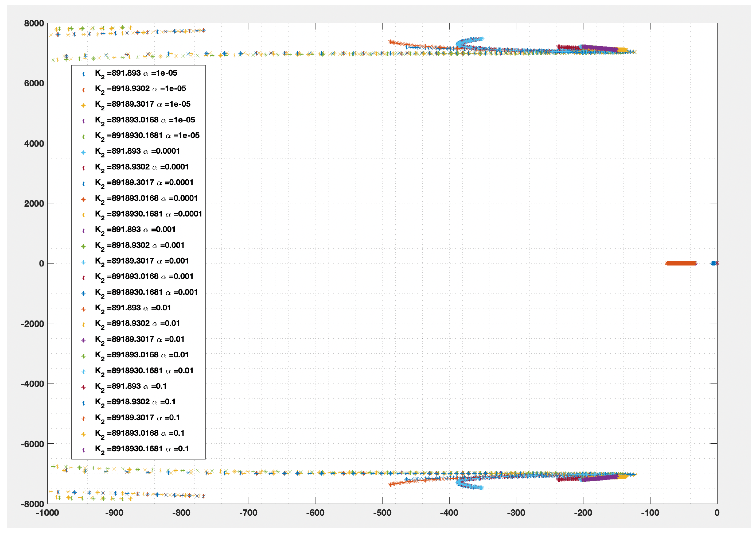Screen dimensions: 756x535
Task: Click legend marker for K2=891.893 α=1e-05
Action: (83, 74)
